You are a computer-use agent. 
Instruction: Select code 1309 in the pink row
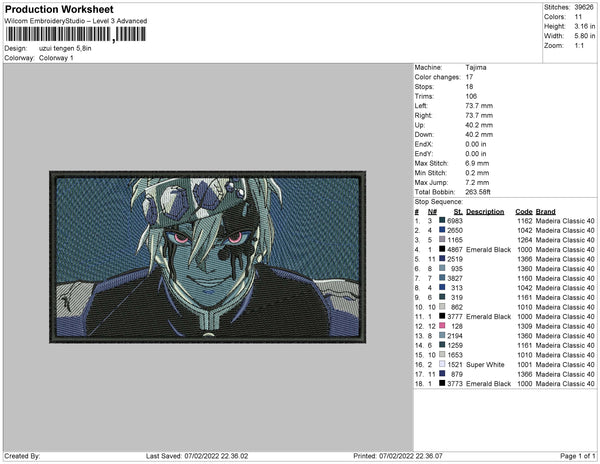525,326
